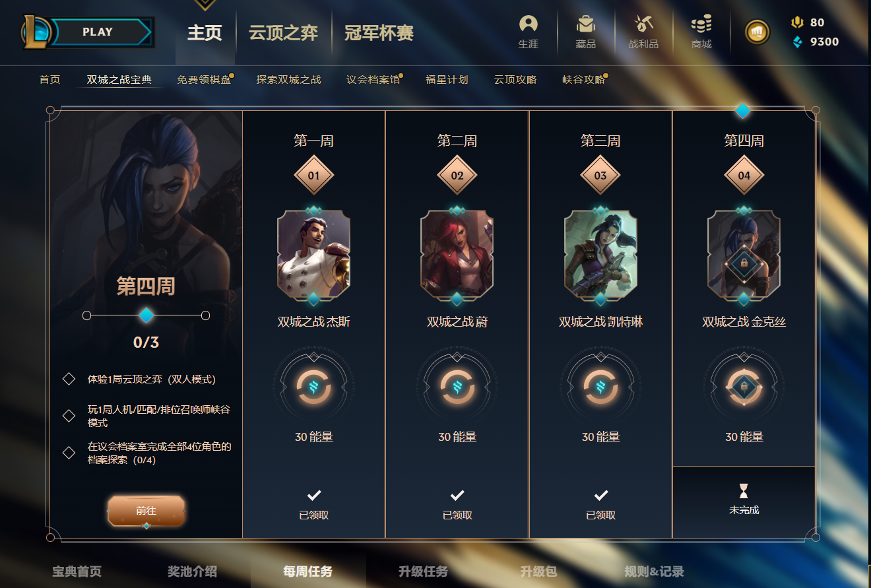Screen dimensions: 871x588
Task: Switch to the 云顶之弈 top tab
Action: click(x=283, y=32)
